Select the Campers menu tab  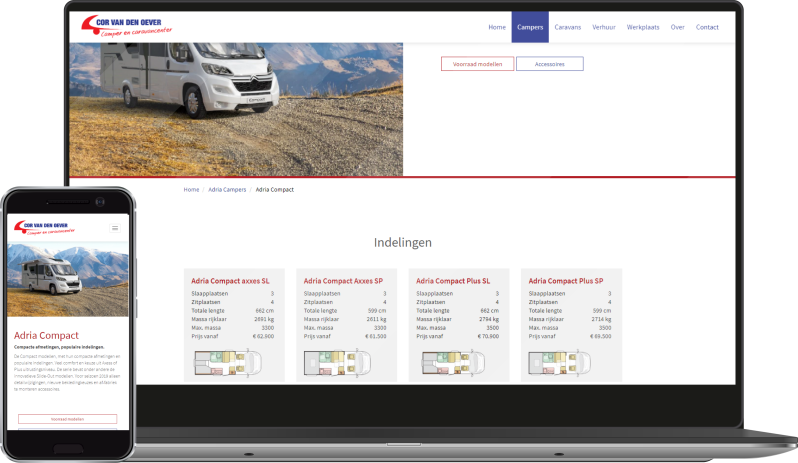pyautogui.click(x=530, y=27)
